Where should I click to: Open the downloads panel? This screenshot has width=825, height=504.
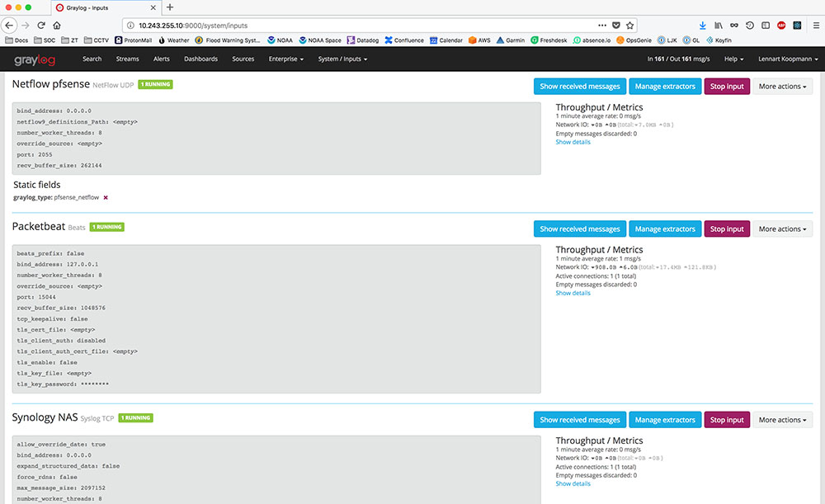click(702, 26)
